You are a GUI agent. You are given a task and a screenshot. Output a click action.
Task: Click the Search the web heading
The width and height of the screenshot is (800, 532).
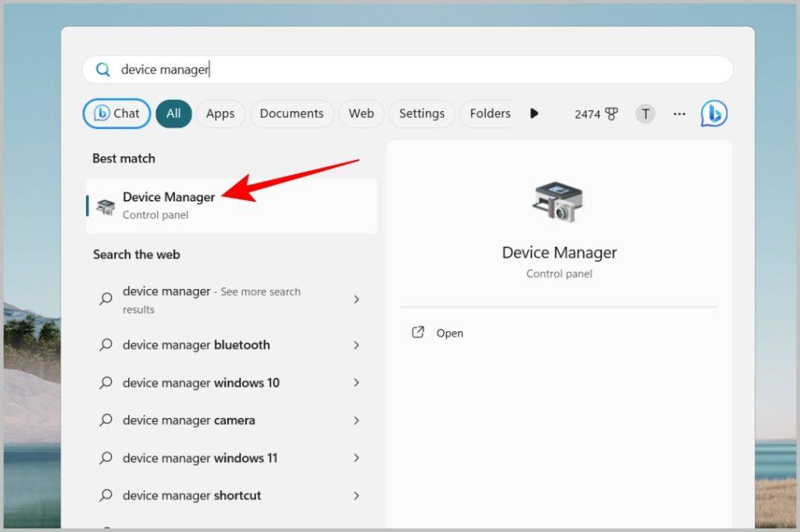coord(137,255)
